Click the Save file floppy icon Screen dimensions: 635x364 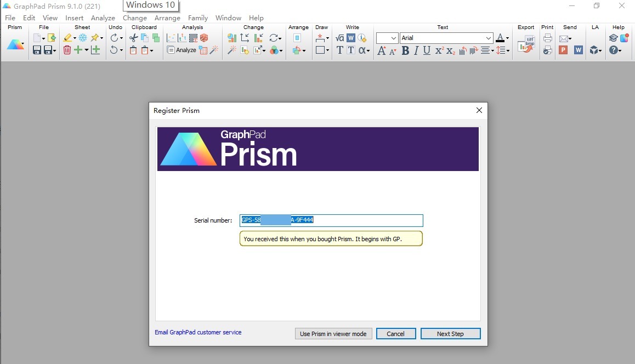[x=37, y=50]
